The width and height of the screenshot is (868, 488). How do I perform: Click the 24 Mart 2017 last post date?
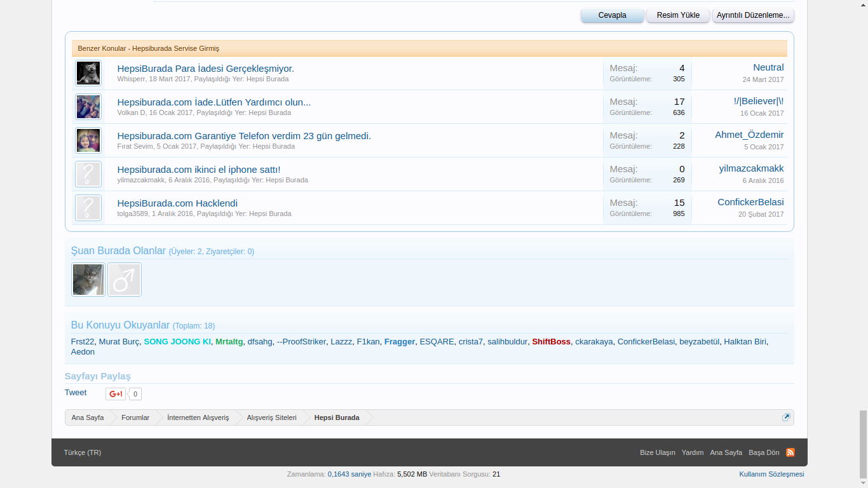763,79
